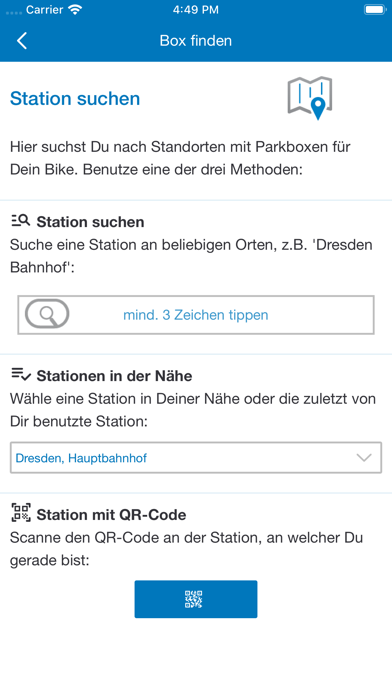Tap the bold 'Station suchen' section title

91,222
